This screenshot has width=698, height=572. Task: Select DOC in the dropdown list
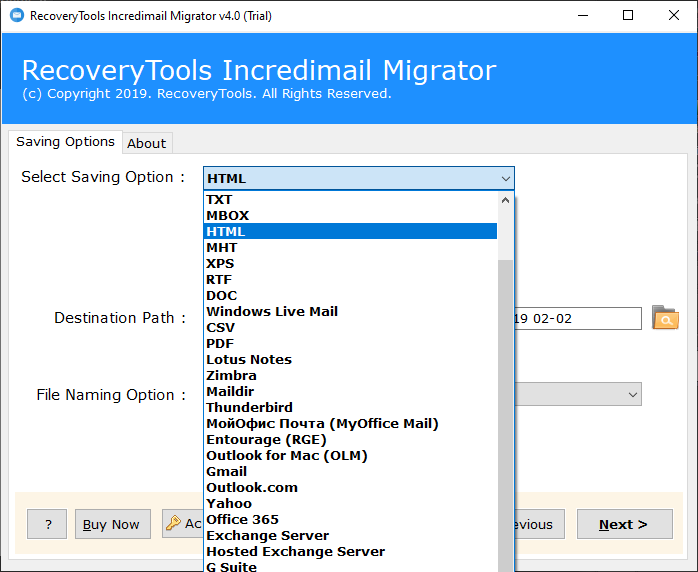point(350,296)
